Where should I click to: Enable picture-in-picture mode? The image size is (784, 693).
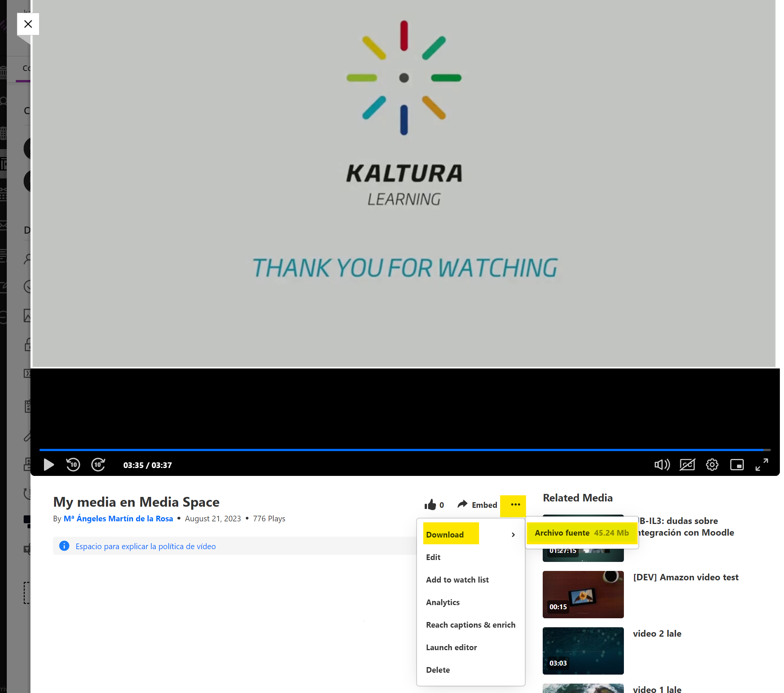point(737,465)
